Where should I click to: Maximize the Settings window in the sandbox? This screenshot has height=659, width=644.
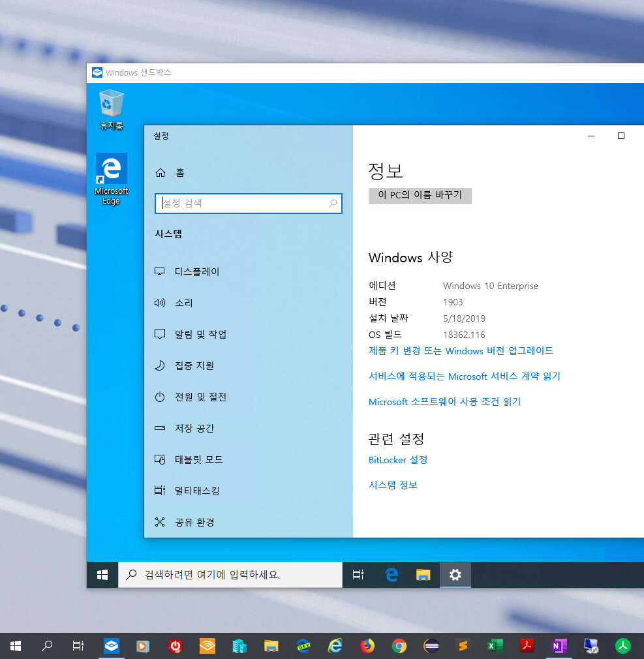[621, 136]
